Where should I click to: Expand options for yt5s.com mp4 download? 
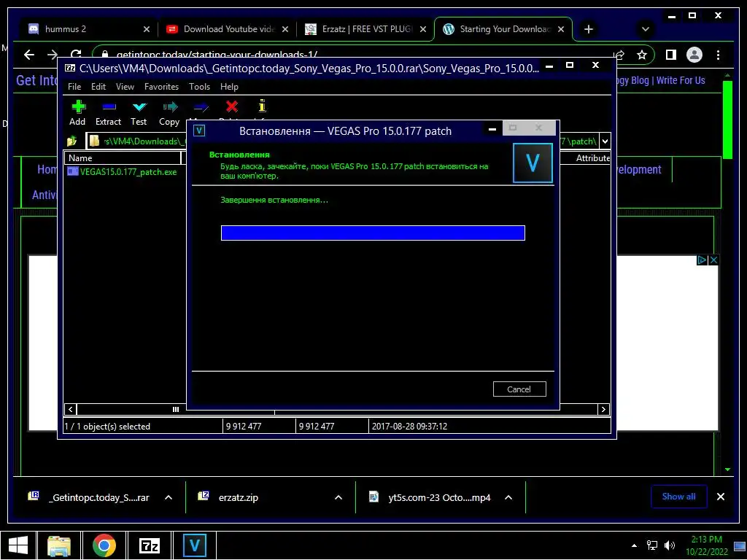coord(508,497)
